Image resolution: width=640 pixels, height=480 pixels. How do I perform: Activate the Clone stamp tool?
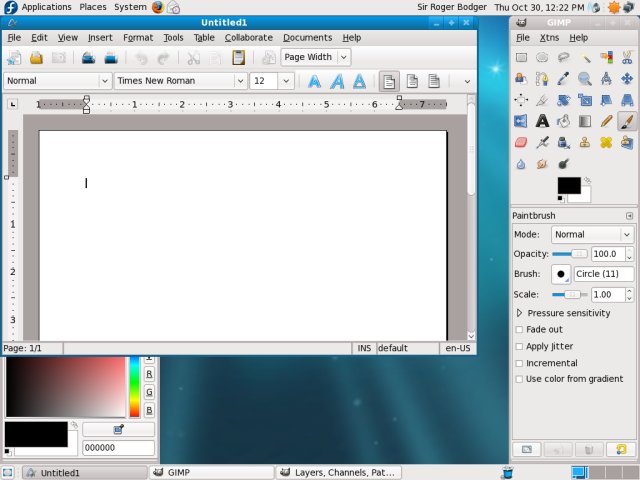tap(585, 142)
